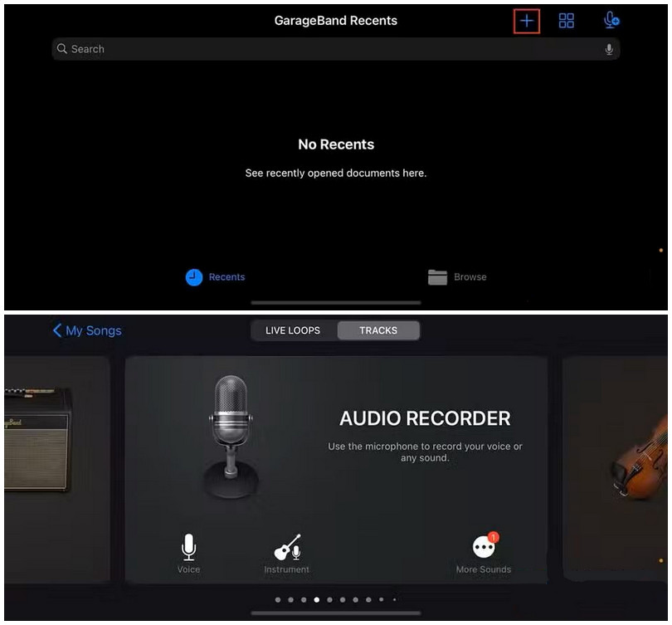
Task: Select the Browse tab
Action: [457, 277]
